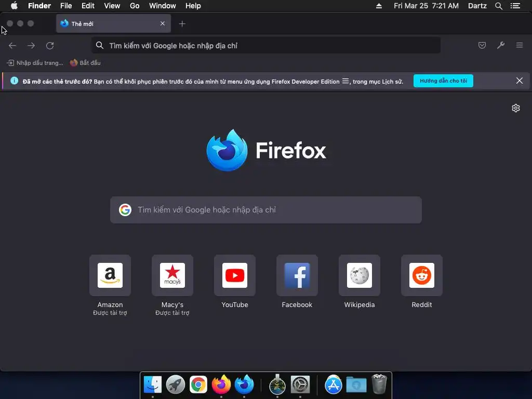The image size is (532, 399).
Task: Go forward with the forward arrow
Action: pos(31,46)
